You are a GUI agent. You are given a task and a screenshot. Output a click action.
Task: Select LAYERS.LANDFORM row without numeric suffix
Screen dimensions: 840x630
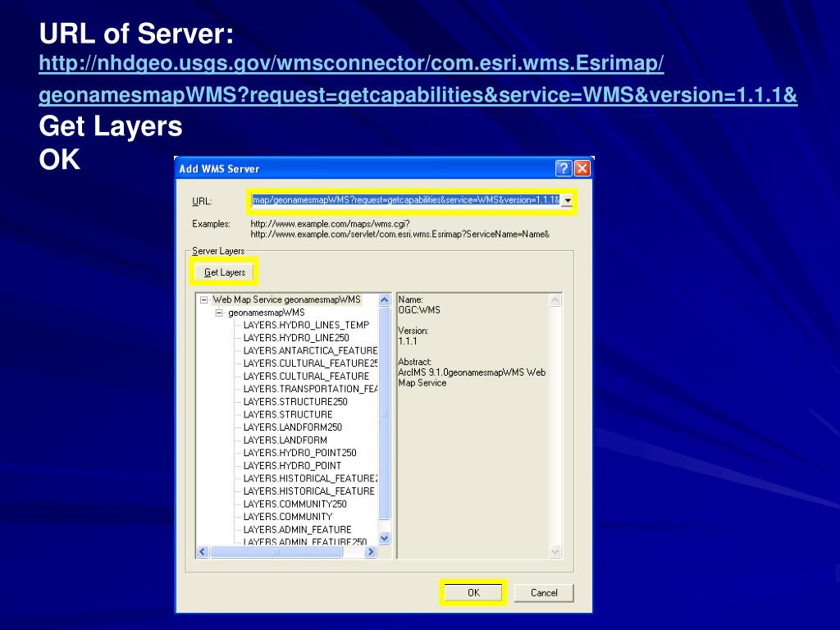coord(285,441)
